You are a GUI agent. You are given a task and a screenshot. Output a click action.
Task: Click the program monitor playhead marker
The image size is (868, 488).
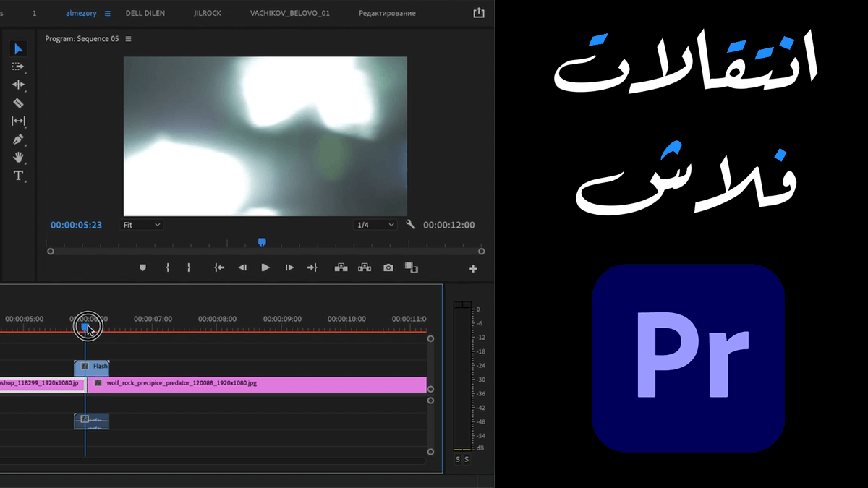(262, 242)
